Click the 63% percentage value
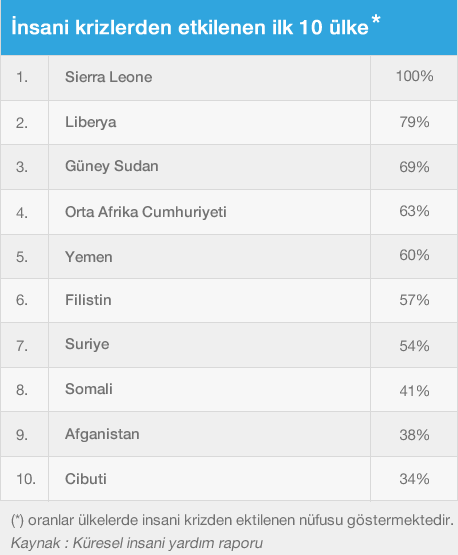Image resolution: width=458 pixels, height=555 pixels. pos(414,211)
